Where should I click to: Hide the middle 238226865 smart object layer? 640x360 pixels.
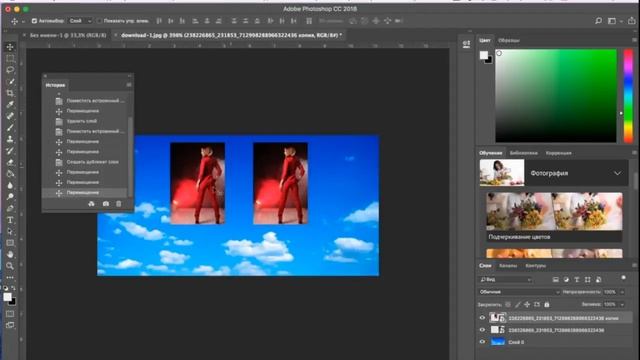(482, 330)
